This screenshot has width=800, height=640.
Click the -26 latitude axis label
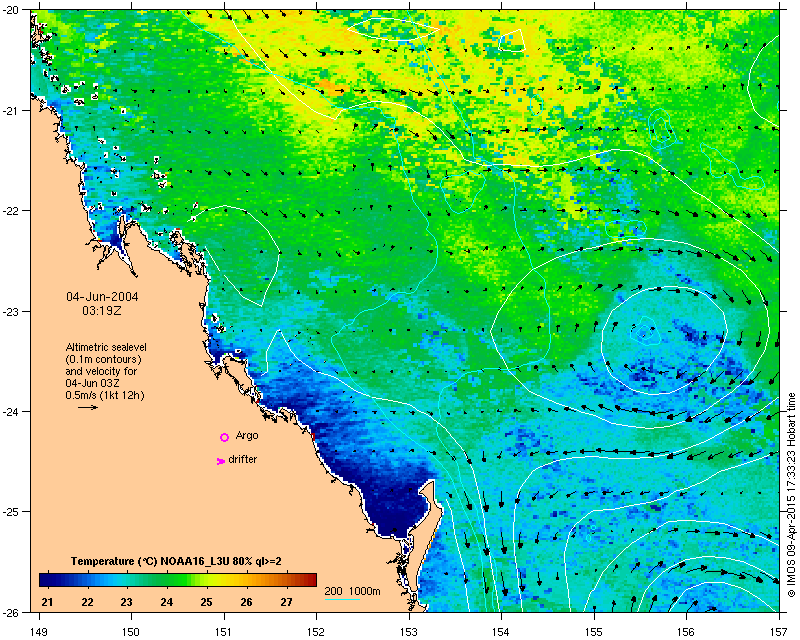click(x=10, y=612)
